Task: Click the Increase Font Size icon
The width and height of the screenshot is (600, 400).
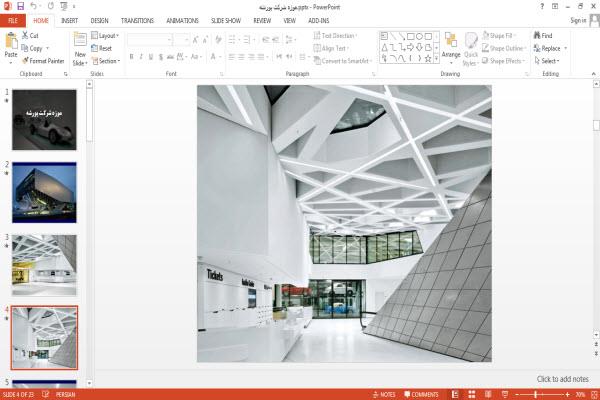Action: coord(196,39)
